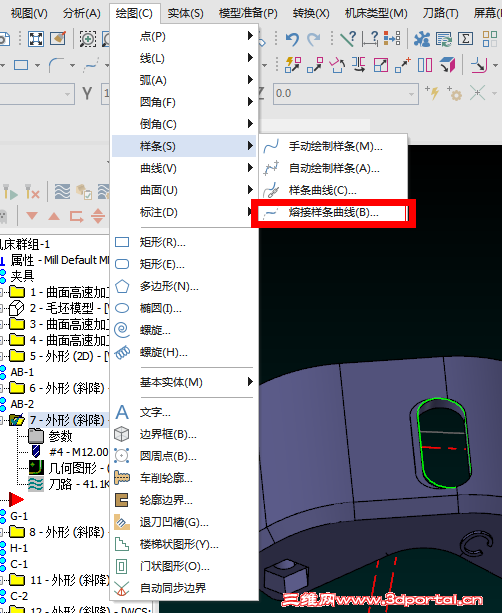Click the zoom target toolbar icon
Image resolution: width=502 pixels, height=613 pixels.
pyautogui.click(x=88, y=39)
